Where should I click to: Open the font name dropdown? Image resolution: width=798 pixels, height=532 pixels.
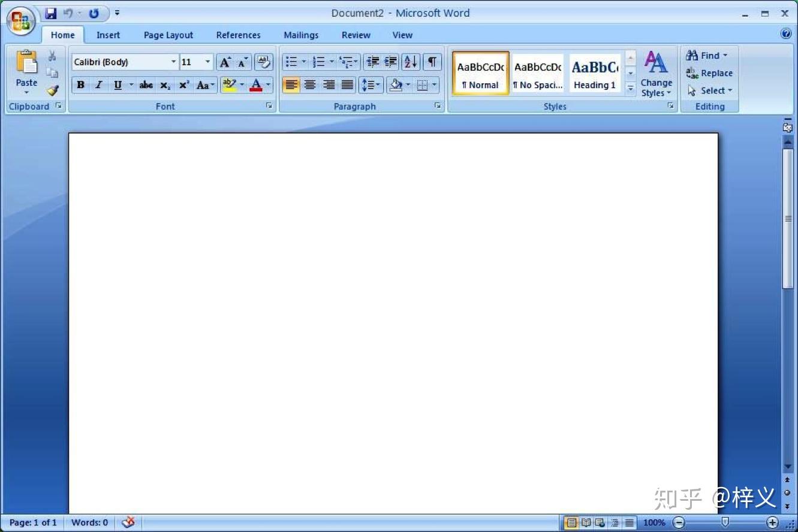[173, 62]
